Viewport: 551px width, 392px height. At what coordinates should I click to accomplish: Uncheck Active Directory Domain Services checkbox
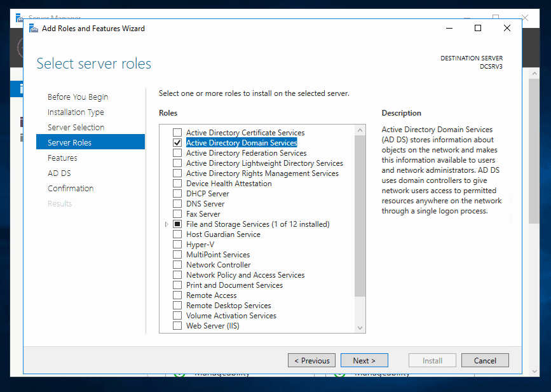pos(177,142)
